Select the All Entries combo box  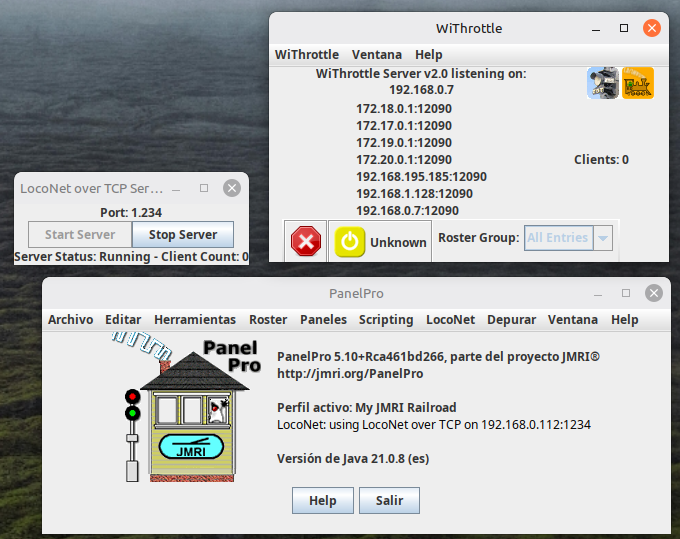[x=568, y=238]
